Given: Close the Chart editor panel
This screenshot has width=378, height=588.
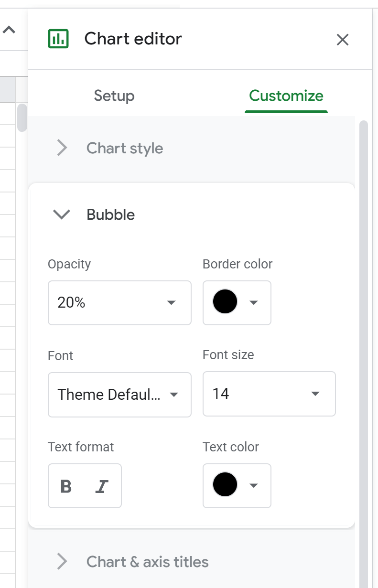Looking at the screenshot, I should pos(343,40).
